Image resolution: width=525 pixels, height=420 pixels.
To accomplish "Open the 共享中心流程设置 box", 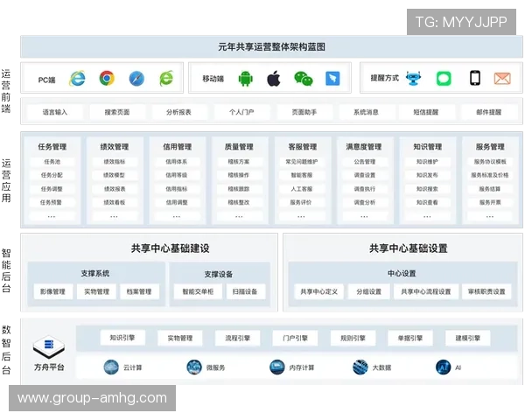I will [426, 291].
